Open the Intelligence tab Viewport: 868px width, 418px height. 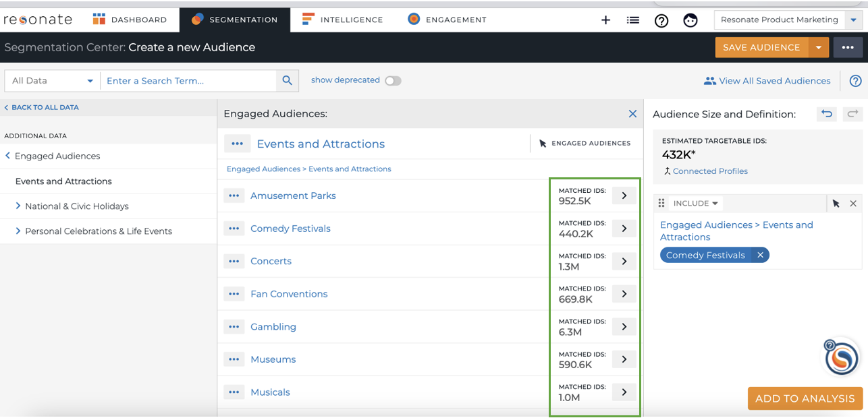342,20
